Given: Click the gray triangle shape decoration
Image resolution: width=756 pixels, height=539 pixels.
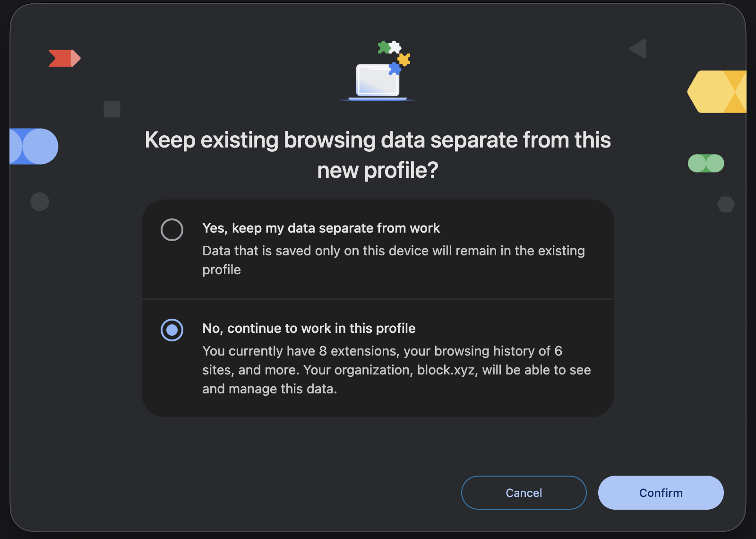Looking at the screenshot, I should coord(638,49).
